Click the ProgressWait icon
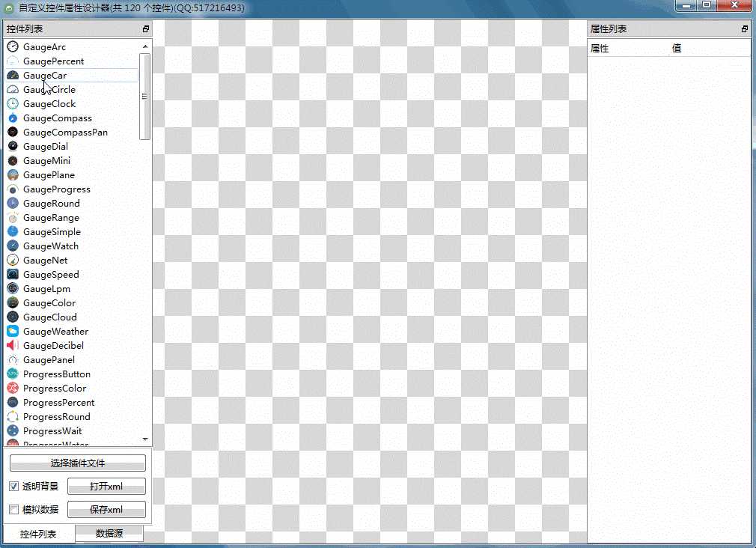This screenshot has width=756, height=548. pos(13,431)
